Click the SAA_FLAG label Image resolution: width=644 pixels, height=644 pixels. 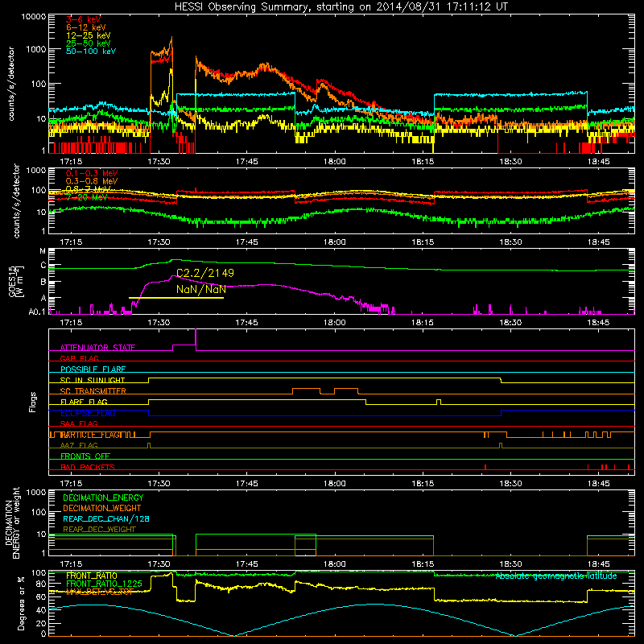pyautogui.click(x=79, y=423)
